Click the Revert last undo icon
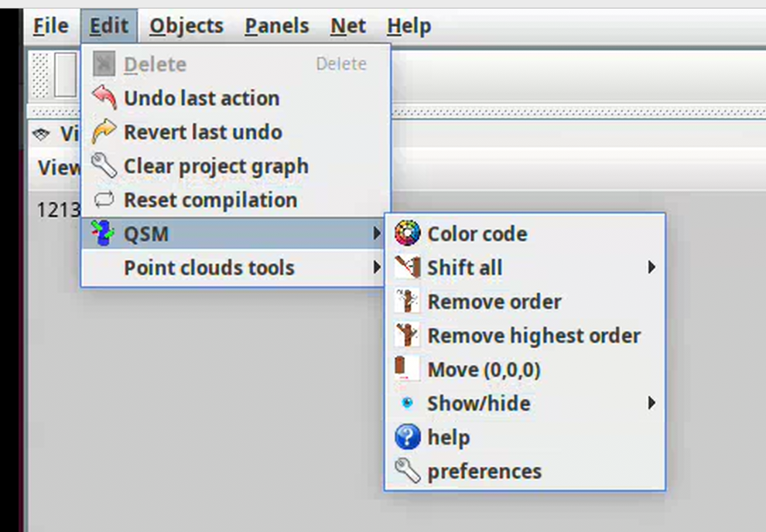Viewport: 766px width, 532px height. point(104,132)
